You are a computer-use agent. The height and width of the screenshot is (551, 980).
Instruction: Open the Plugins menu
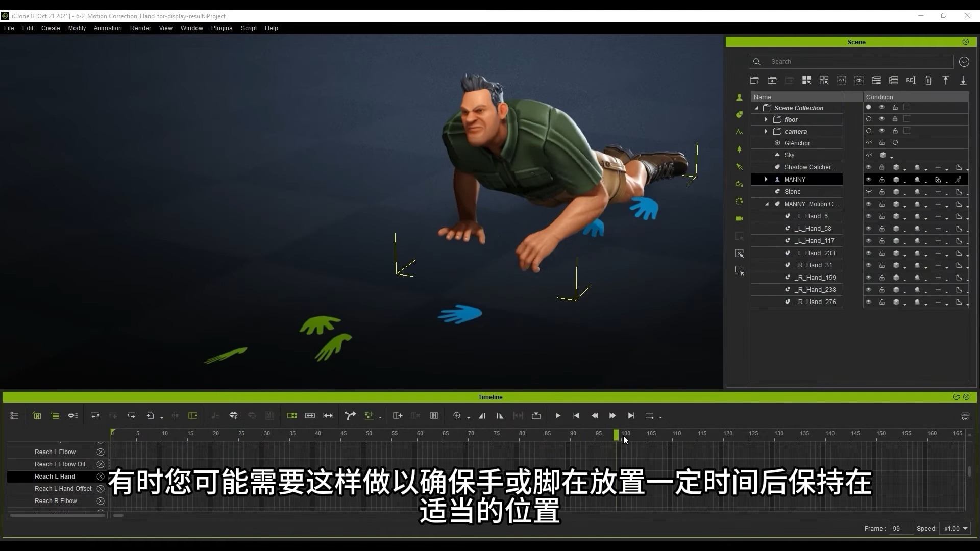point(222,28)
